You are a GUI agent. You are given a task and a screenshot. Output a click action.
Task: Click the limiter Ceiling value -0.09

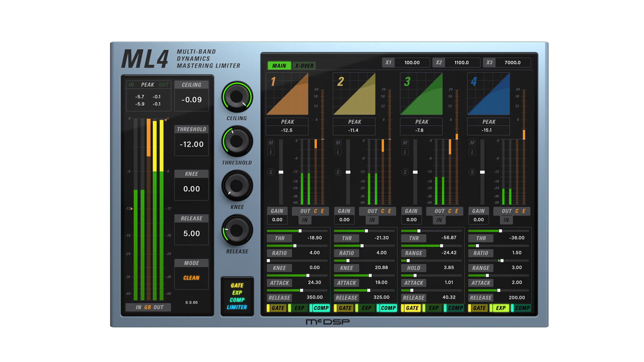click(x=192, y=100)
